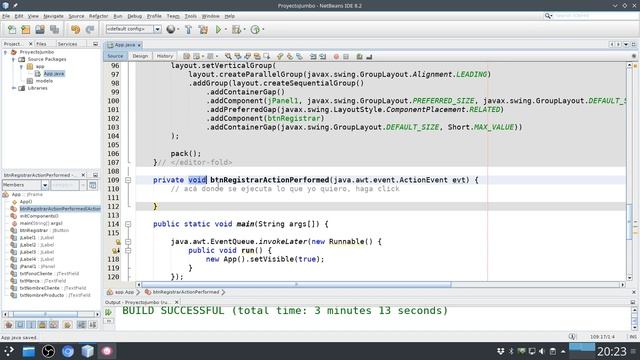Click the Save All toolbar icon

point(54,29)
